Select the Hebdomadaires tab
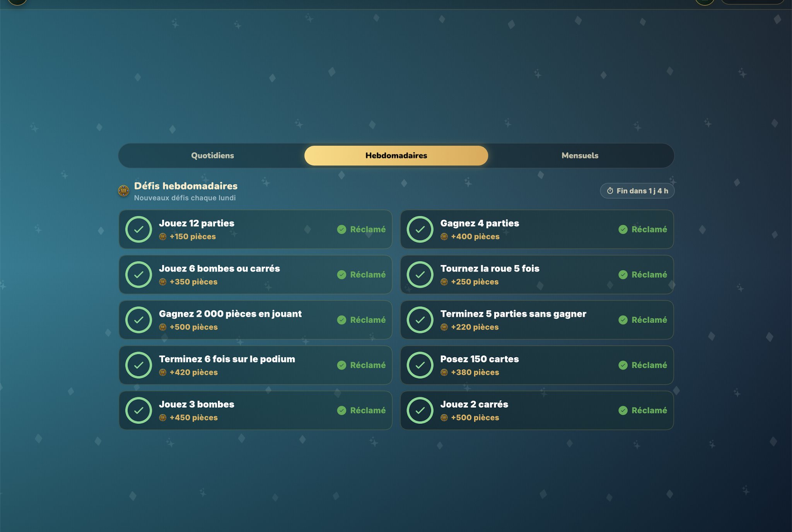This screenshot has height=532, width=792. [x=396, y=155]
